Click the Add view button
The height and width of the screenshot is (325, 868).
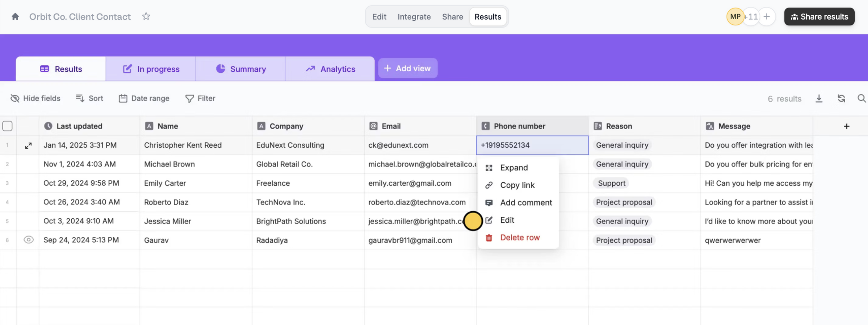tap(408, 68)
